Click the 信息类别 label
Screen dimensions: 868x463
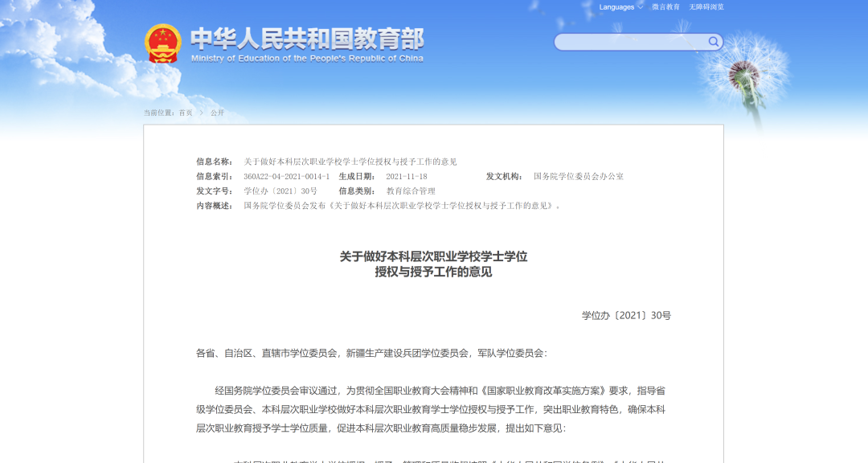[357, 191]
